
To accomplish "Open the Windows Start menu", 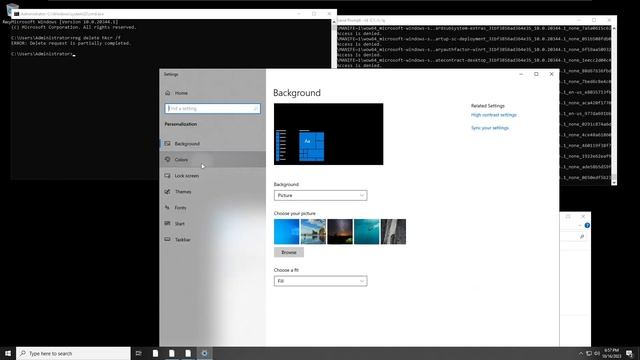I will (x=8, y=353).
